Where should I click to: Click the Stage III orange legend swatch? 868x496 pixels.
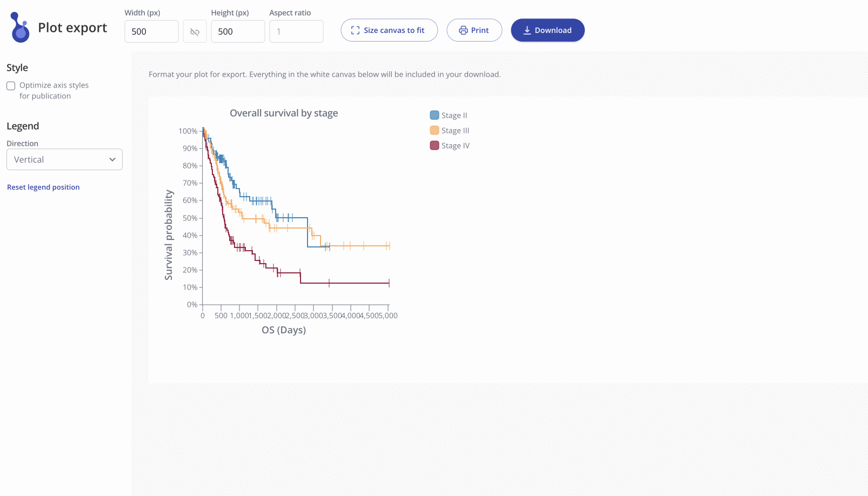(435, 130)
